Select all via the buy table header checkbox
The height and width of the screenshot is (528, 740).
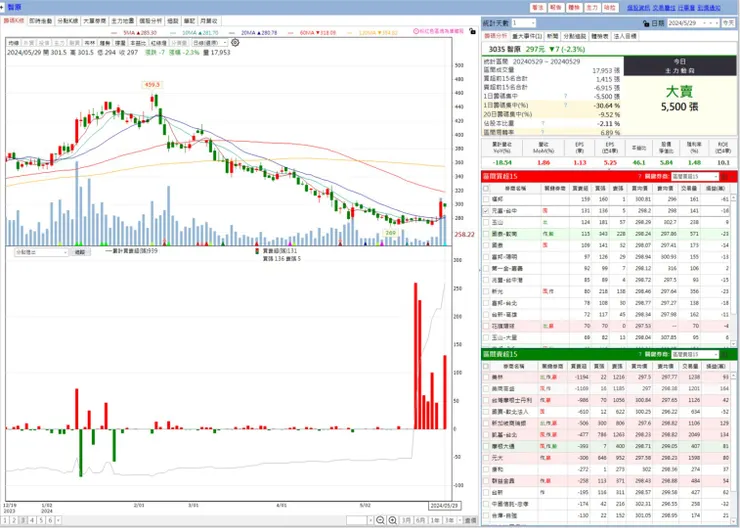(486, 188)
